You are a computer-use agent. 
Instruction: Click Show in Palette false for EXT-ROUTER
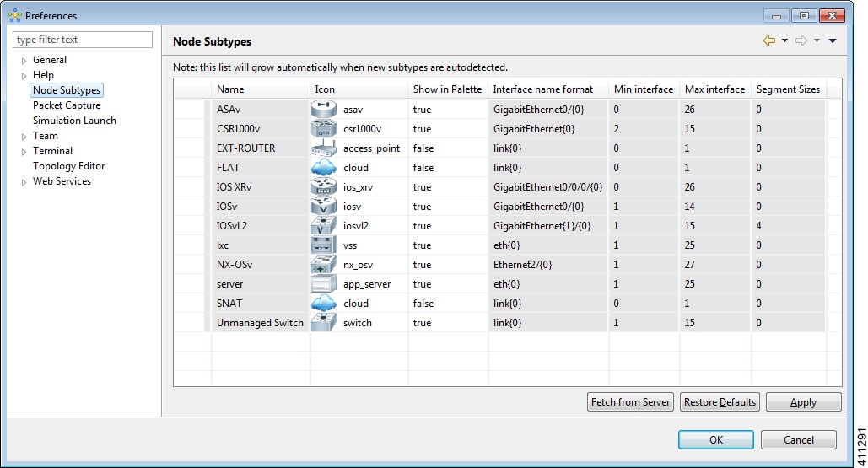[448, 148]
